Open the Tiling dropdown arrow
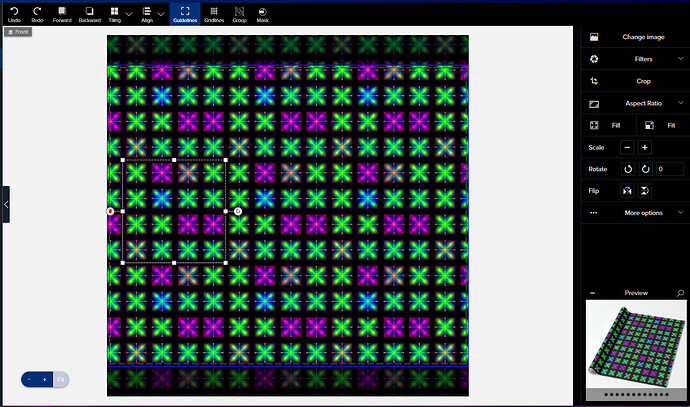This screenshot has width=690, height=407. 128,14
